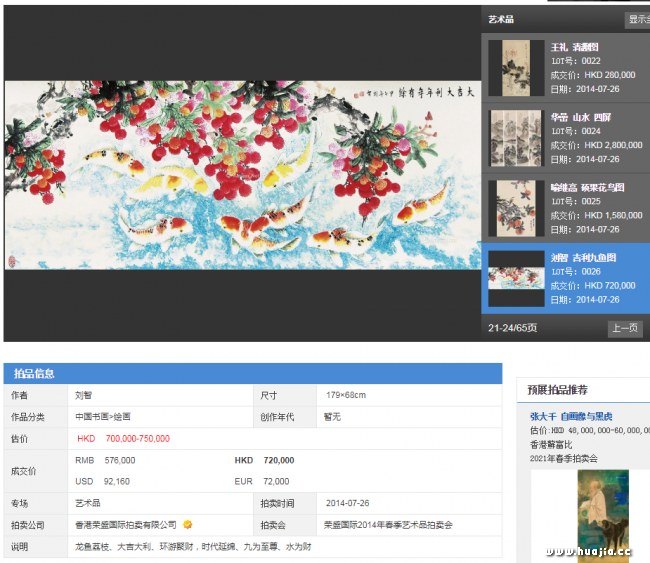Click the category text 中国书画>绘画
Screen dimensions: 650x563
[103, 417]
